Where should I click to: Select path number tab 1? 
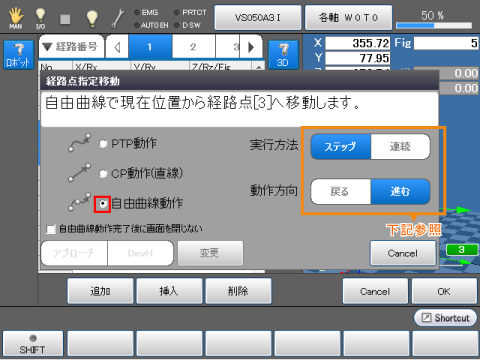[150, 47]
